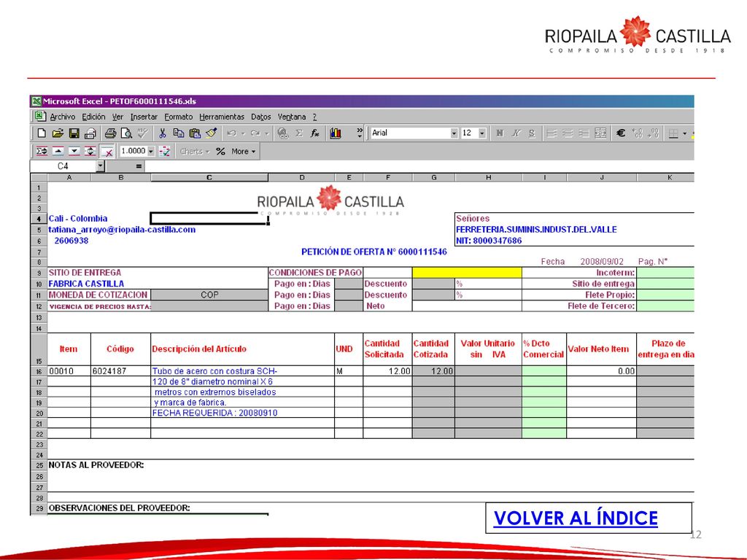Print the sheet using the printer icon

[111, 133]
